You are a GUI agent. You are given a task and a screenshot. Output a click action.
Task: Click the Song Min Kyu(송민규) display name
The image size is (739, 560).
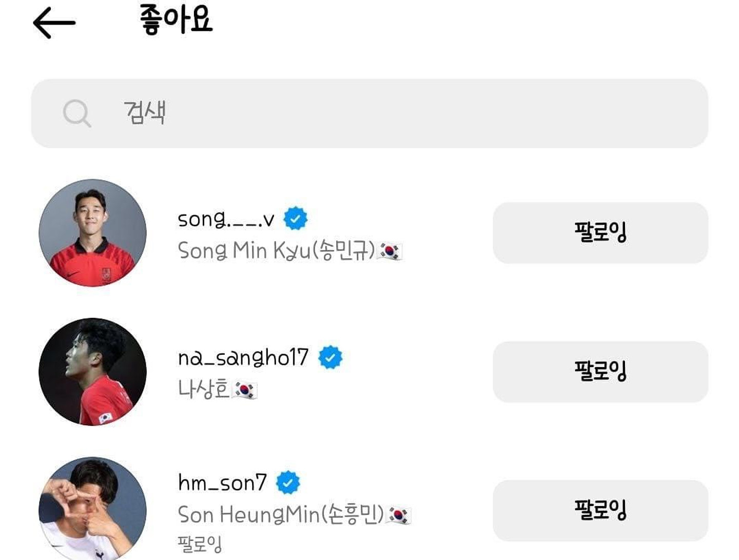[x=276, y=251]
